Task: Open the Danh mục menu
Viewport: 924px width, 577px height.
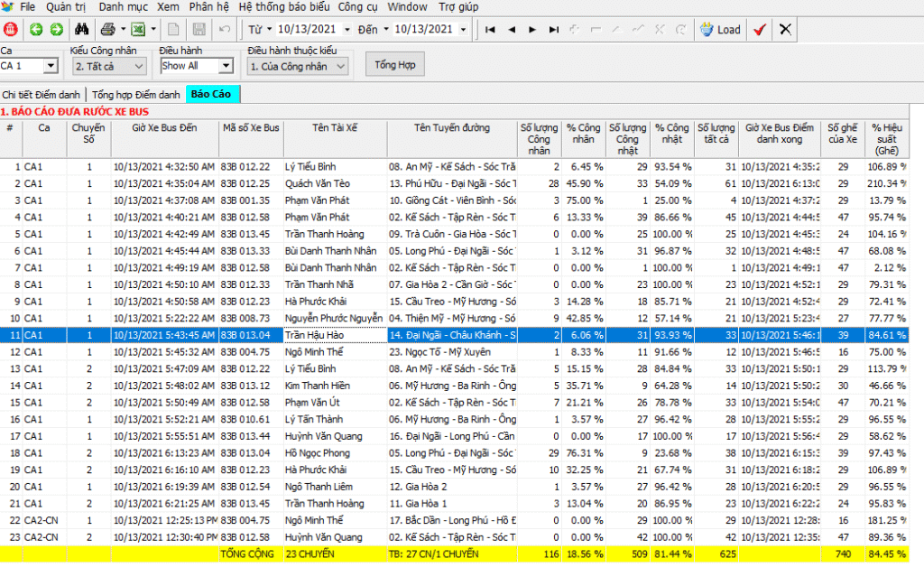Action: pyautogui.click(x=124, y=6)
